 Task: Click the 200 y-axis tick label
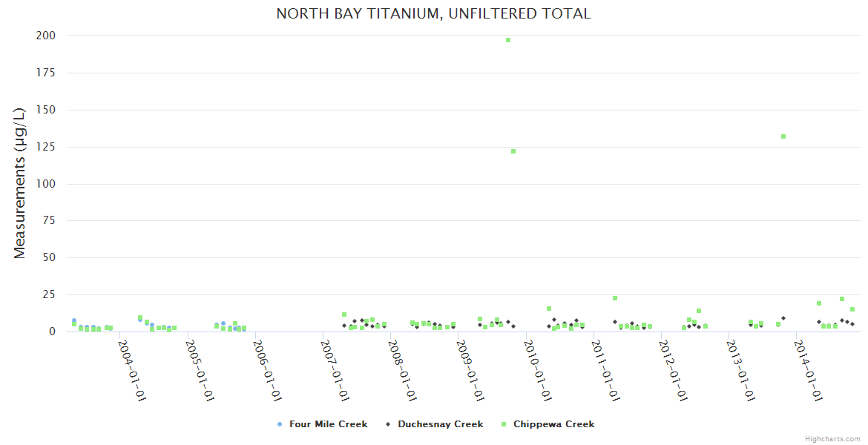[45, 36]
